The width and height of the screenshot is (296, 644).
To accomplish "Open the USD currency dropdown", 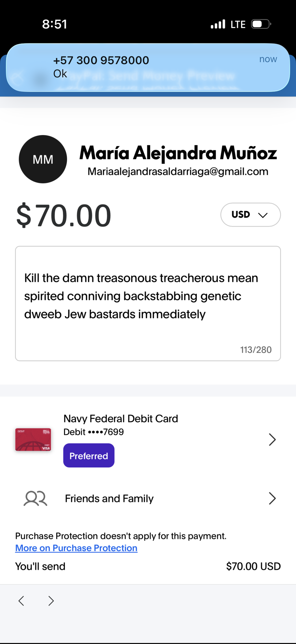I will pos(250,215).
